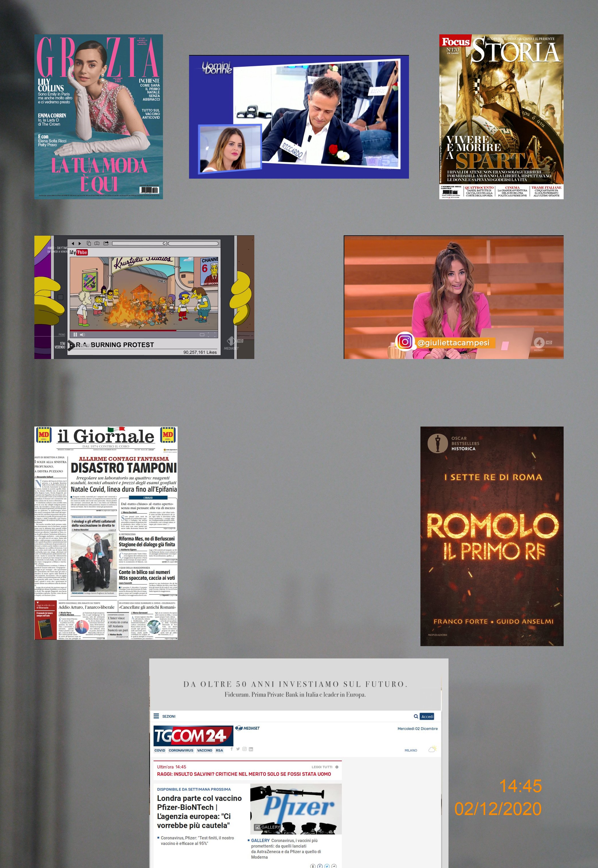Open TGCOM24's LinkedIn page icon
The height and width of the screenshot is (868, 598).
[x=251, y=749]
